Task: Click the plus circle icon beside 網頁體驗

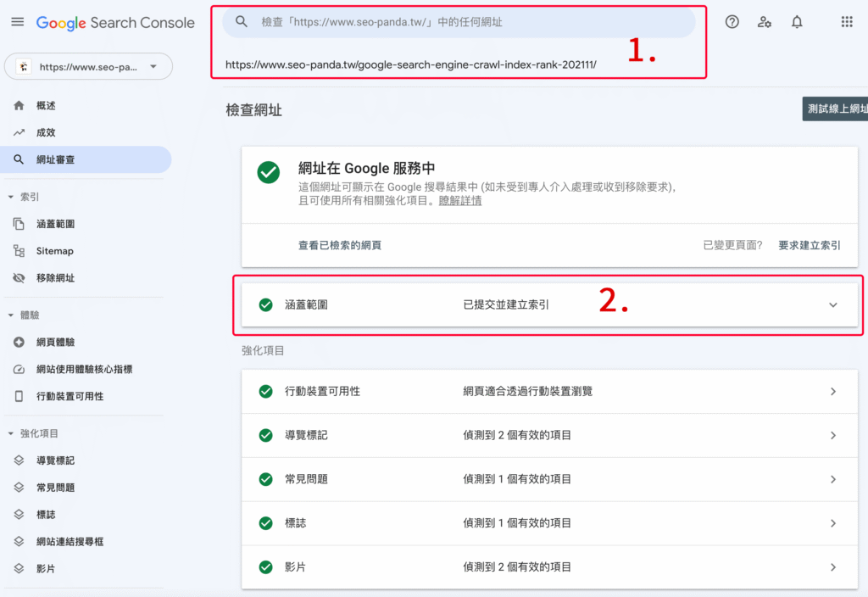Action: pyautogui.click(x=19, y=343)
